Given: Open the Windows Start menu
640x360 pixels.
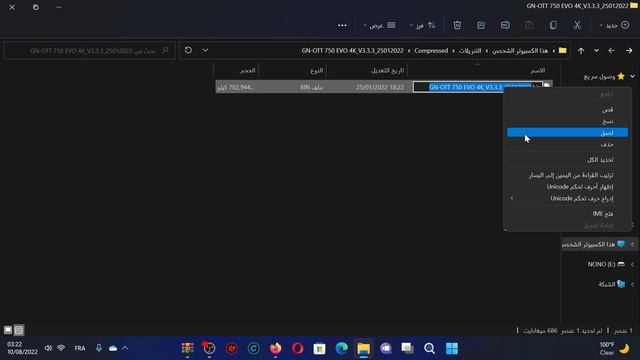Looking at the screenshot, I should point(452,348).
